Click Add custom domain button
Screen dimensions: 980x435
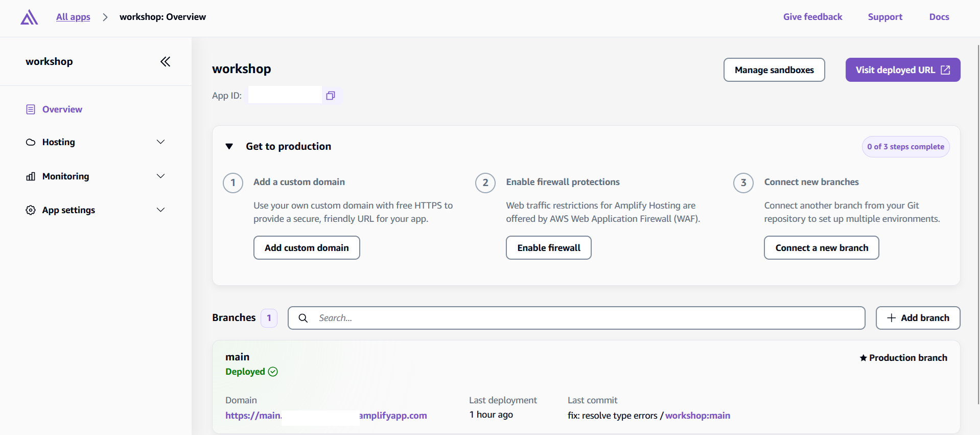pyautogui.click(x=307, y=248)
